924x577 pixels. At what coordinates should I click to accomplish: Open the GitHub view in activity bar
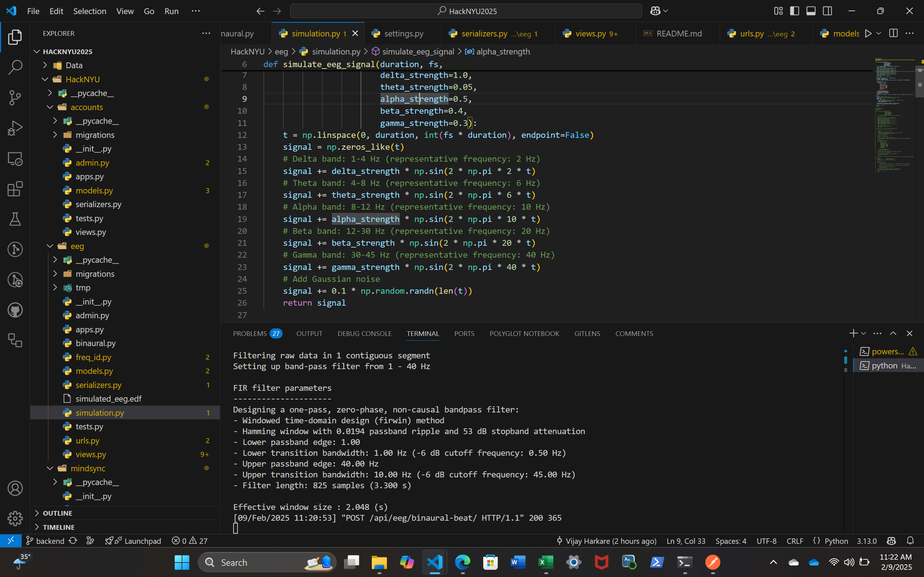[x=15, y=310]
